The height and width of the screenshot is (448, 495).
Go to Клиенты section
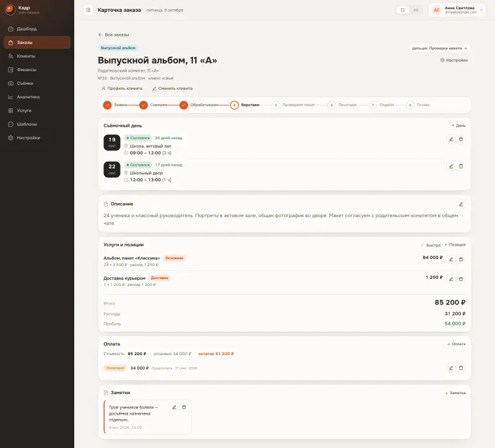[37, 56]
